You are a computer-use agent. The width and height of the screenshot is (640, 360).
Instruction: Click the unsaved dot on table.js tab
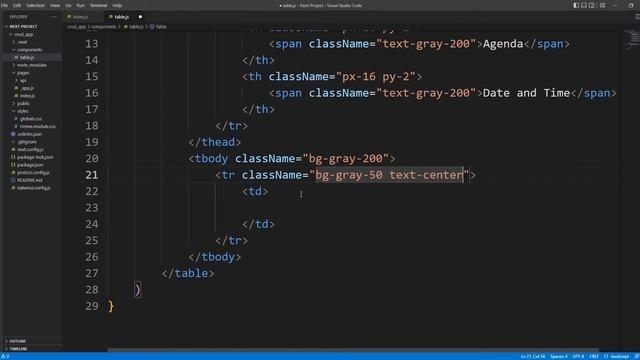click(140, 17)
